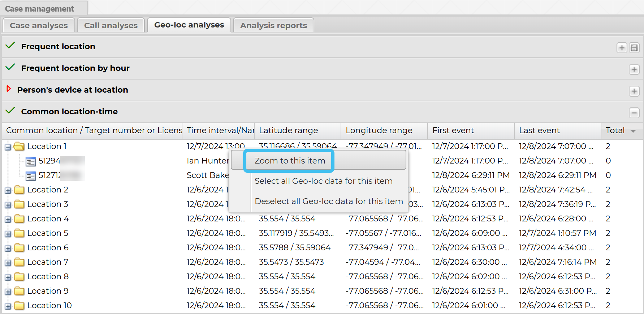Screen dimensions: 644x314
Task: Open the Analysis reports tab
Action: tap(273, 25)
